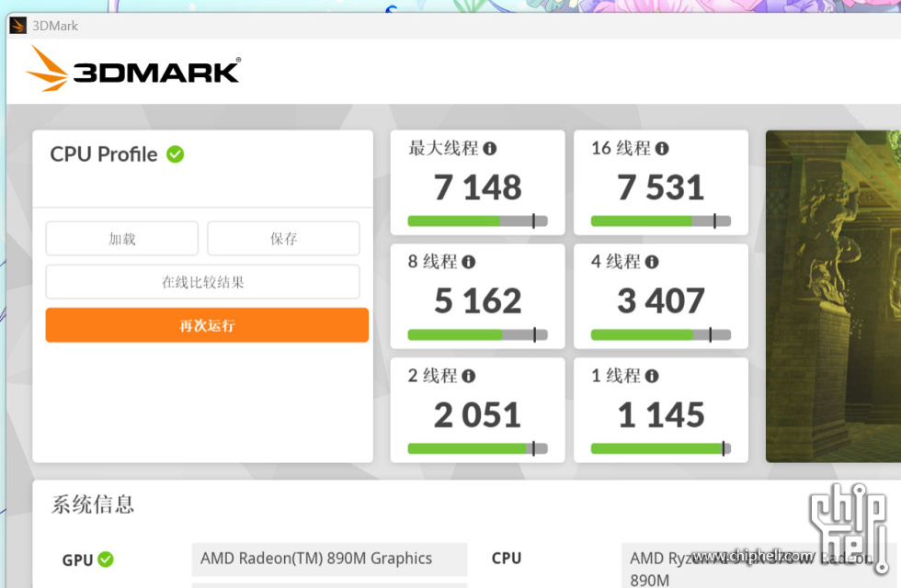
Task: Open the info icon next to 8 线程
Action: (x=469, y=262)
